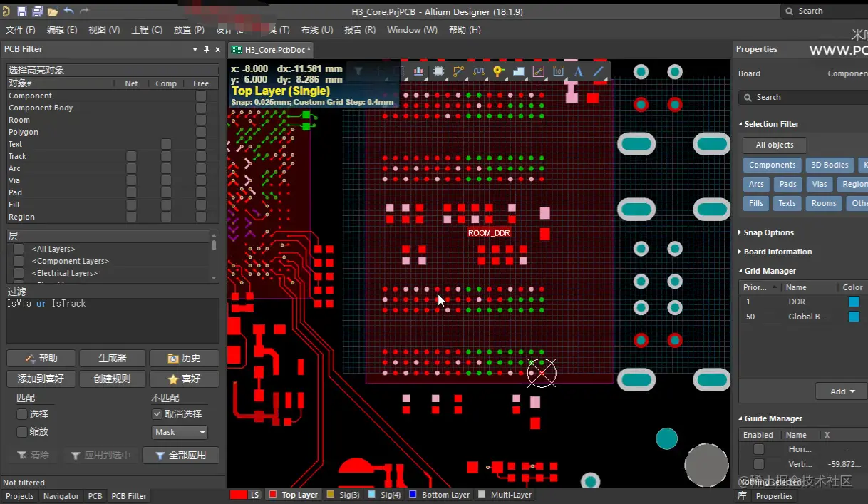The image size is (868, 504).
Task: Select the Place Line tool
Action: coord(599,71)
